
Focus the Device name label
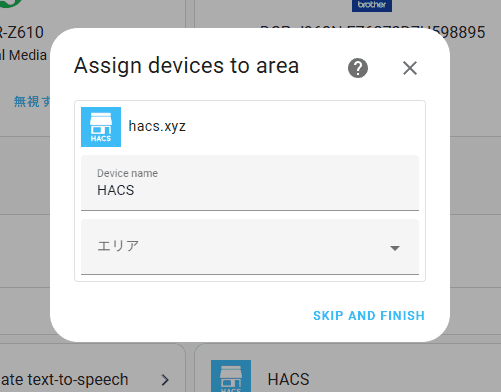point(127,173)
